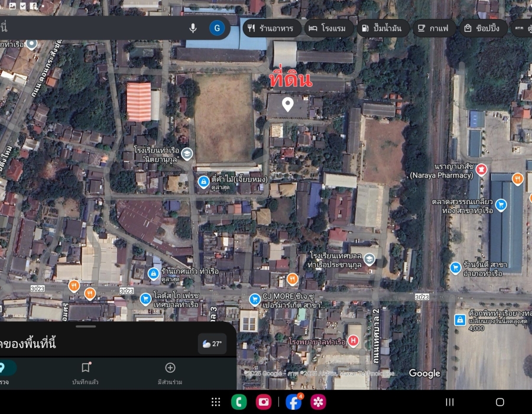This screenshot has height=414, width=532.
Task: Tap the home navigation button
Action: [499, 402]
